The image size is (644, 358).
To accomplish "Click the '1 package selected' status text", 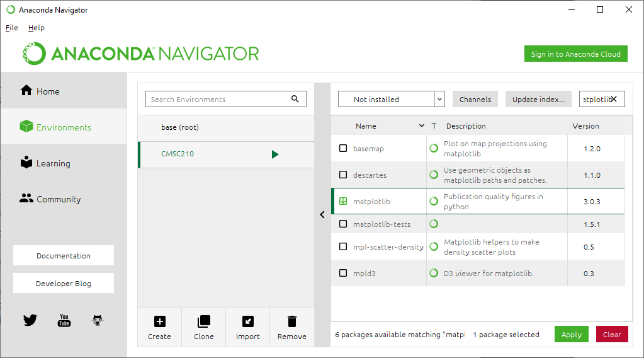I will (x=506, y=335).
